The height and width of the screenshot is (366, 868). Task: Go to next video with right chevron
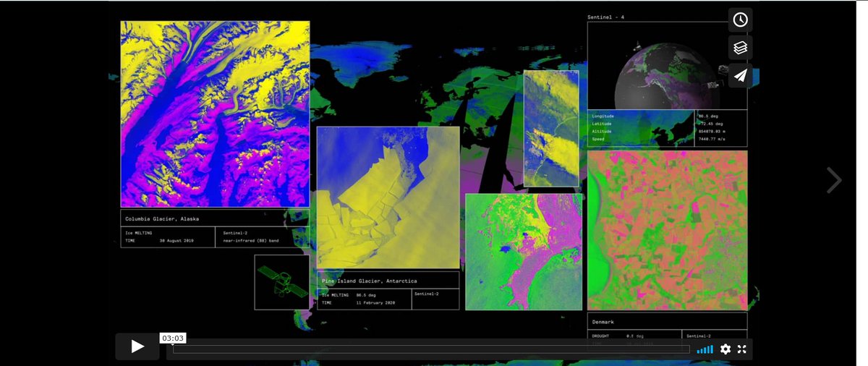(x=834, y=180)
